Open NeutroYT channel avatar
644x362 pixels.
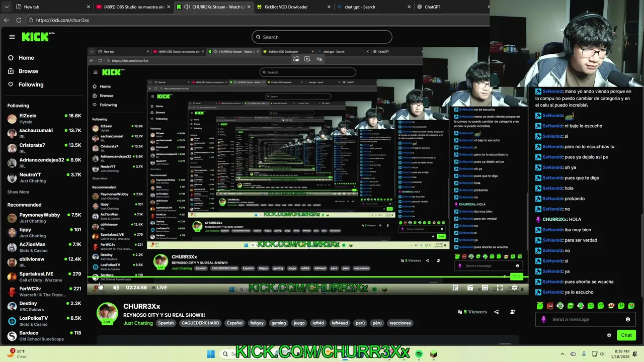coord(12,177)
